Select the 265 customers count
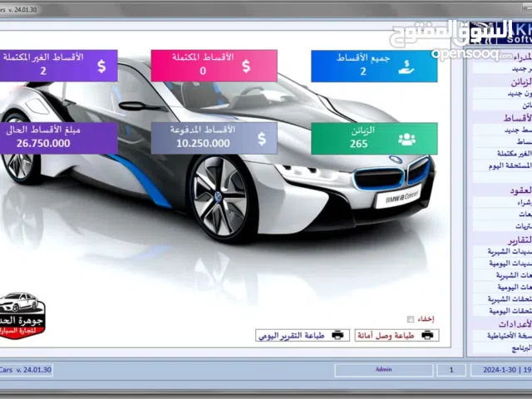The width and height of the screenshot is (532, 399). pos(358,144)
